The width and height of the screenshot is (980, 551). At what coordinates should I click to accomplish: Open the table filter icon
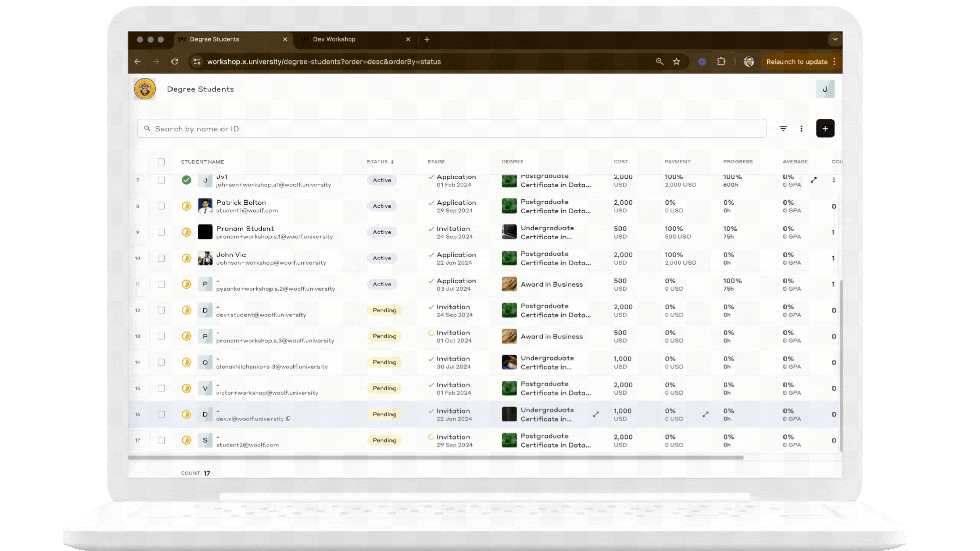pyautogui.click(x=783, y=129)
